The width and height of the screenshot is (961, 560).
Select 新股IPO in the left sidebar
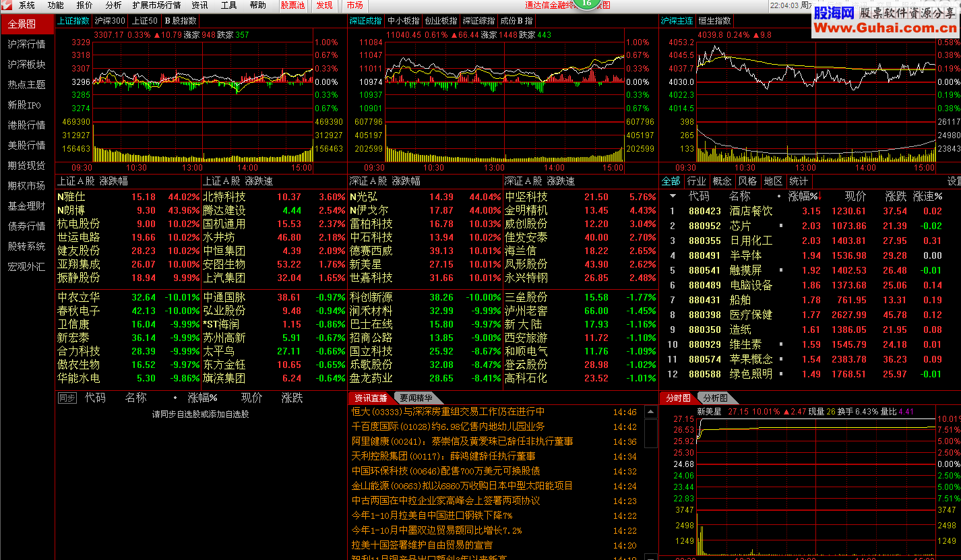coord(27,105)
